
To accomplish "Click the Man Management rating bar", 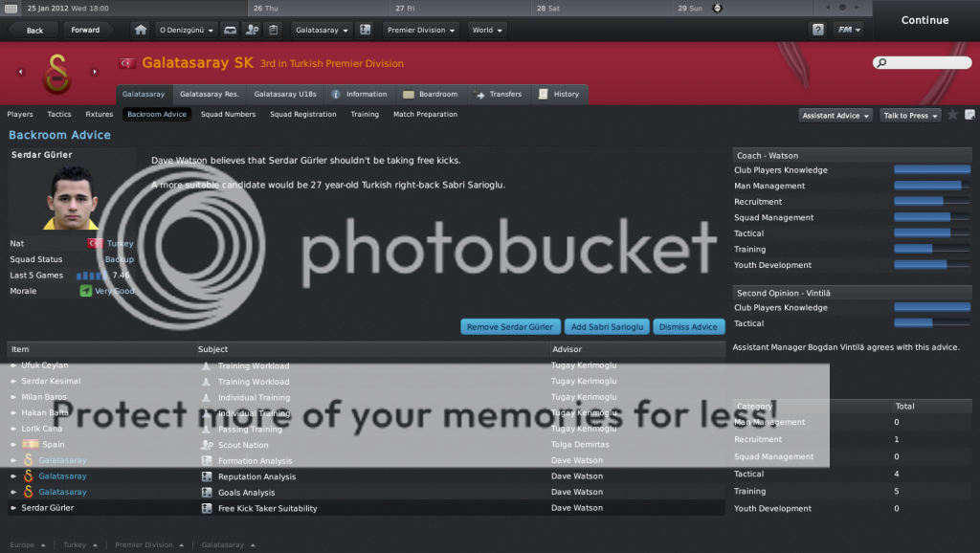I will click(932, 186).
